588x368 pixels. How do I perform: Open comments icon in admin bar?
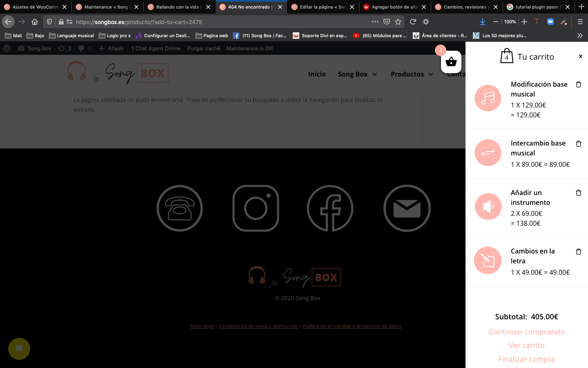[85, 48]
